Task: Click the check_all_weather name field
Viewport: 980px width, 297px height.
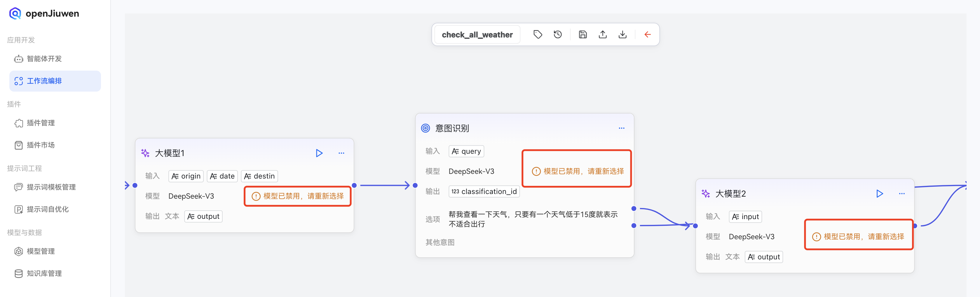Action: (477, 34)
